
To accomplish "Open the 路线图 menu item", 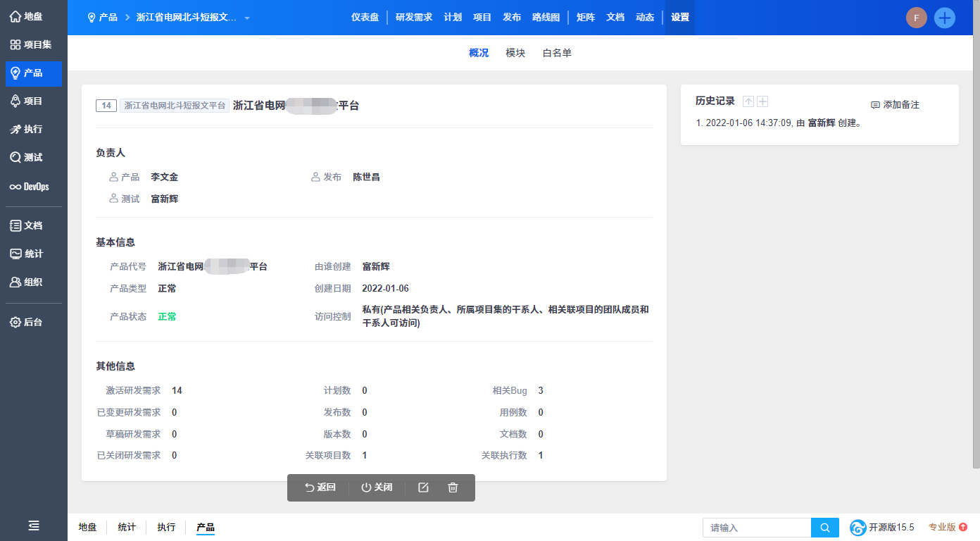I will (546, 18).
